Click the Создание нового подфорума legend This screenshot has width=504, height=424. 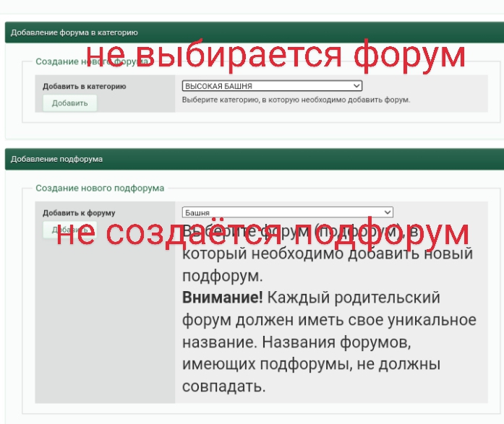click(x=100, y=188)
